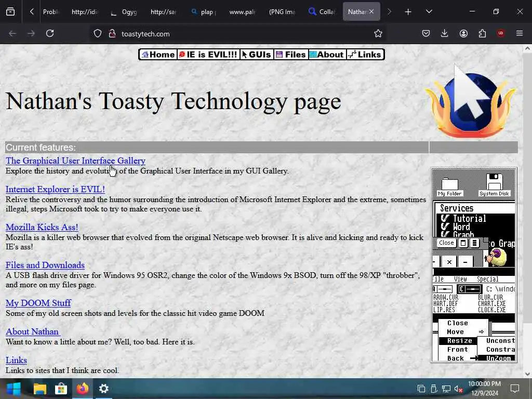This screenshot has height=399, width=532.
Task: Open the overlapping windows tray icon
Action: point(421,389)
